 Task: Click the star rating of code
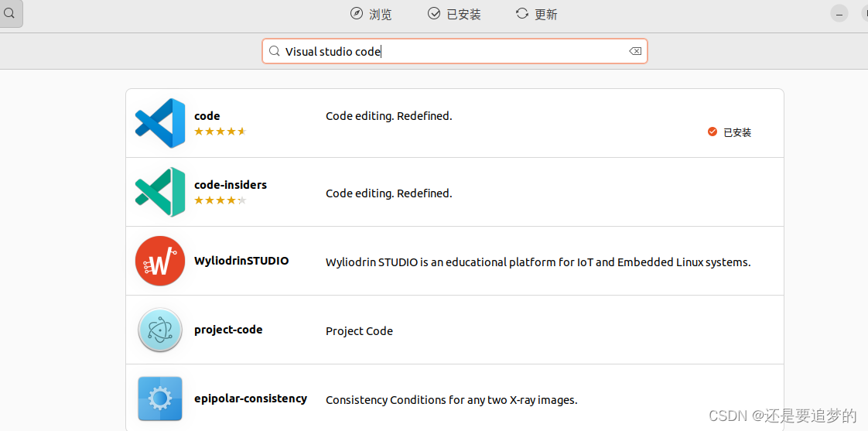tap(220, 132)
